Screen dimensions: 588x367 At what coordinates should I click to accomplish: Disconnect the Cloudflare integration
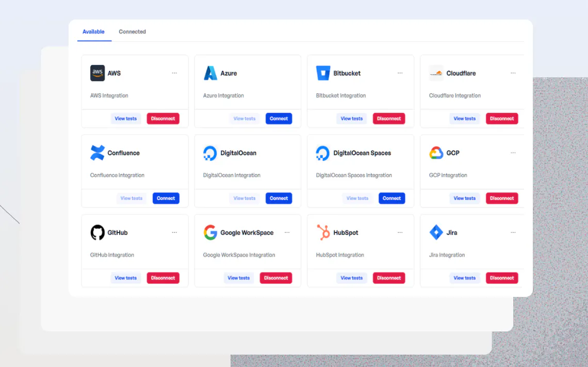click(x=502, y=119)
